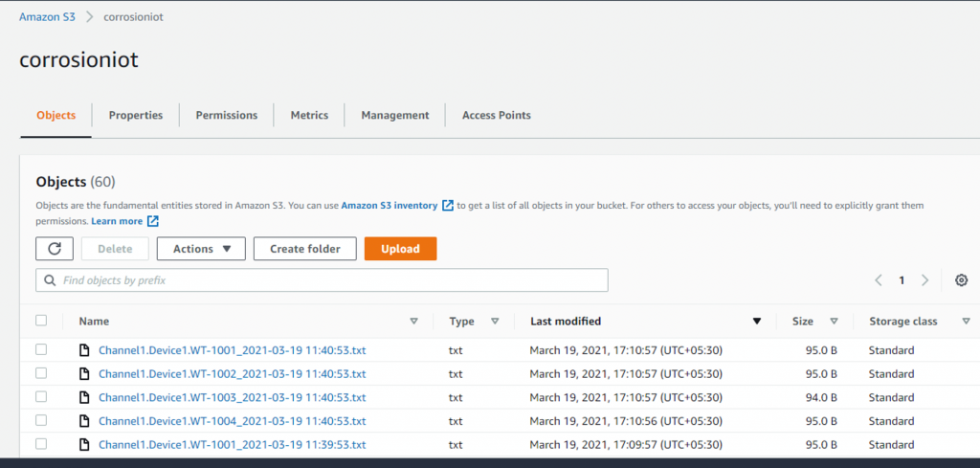Open the Permissions tab

[x=227, y=115]
